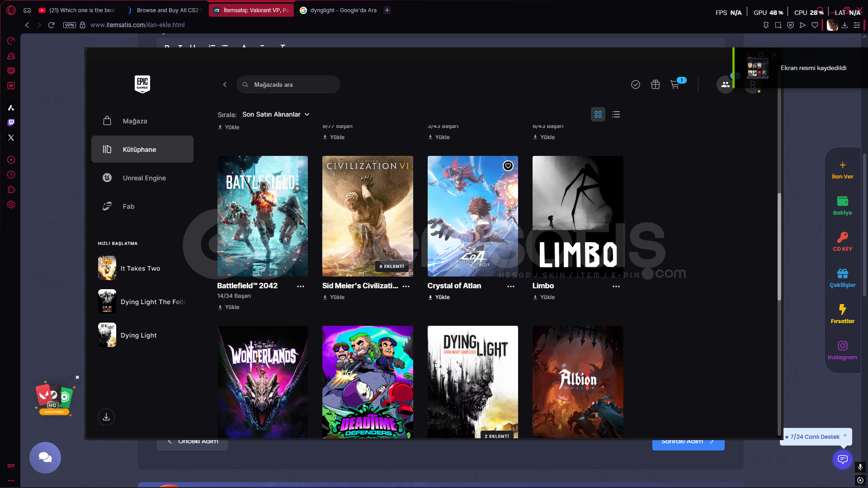This screenshot has width=868, height=488.
Task: Expand the Son Satın Alınanlar sort dropdown
Action: pos(276,114)
